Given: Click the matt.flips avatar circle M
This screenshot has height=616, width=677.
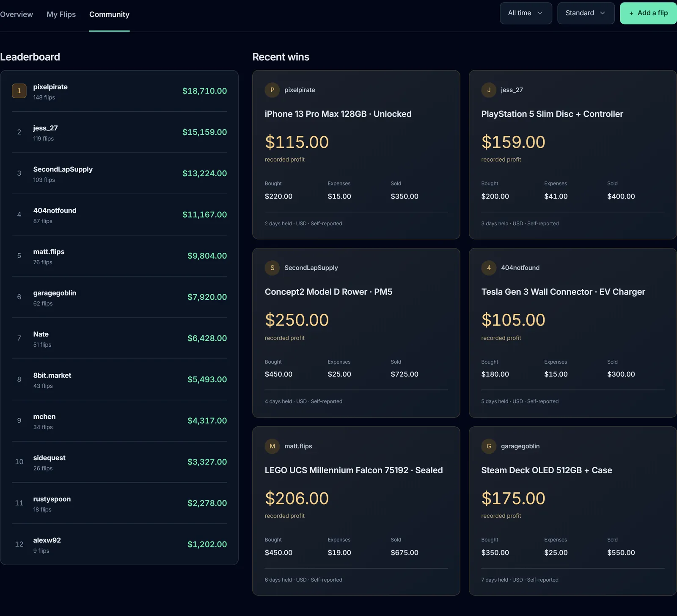Looking at the screenshot, I should click(272, 446).
